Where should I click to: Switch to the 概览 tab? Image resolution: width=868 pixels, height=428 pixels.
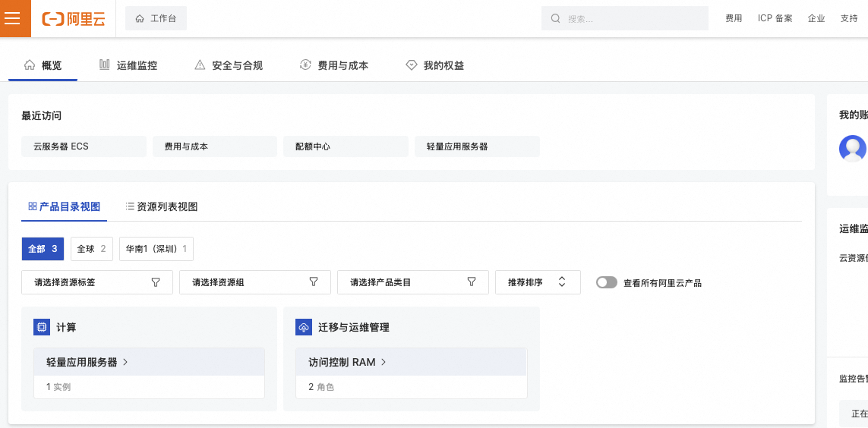pyautogui.click(x=43, y=65)
